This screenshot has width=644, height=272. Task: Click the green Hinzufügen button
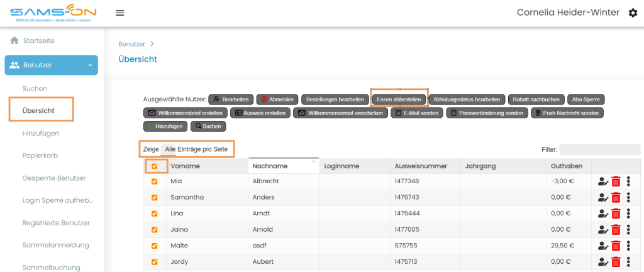tap(165, 126)
